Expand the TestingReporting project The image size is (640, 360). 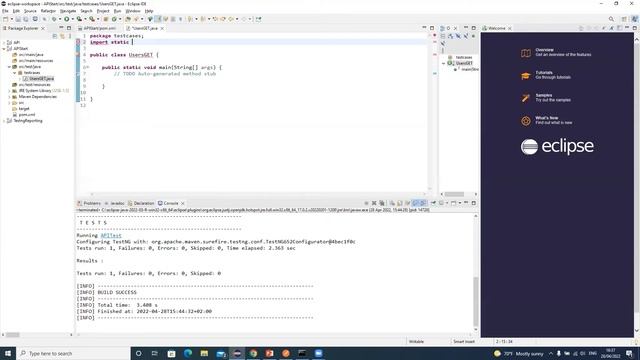[4, 121]
